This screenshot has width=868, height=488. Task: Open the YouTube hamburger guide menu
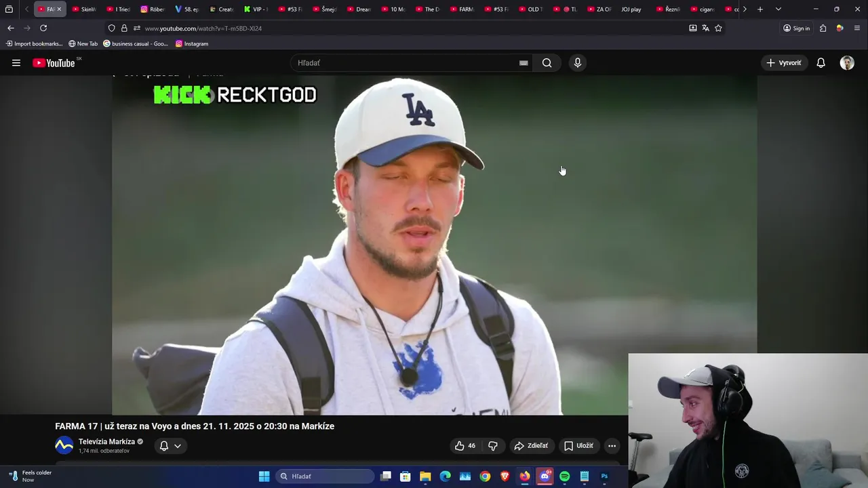click(16, 63)
